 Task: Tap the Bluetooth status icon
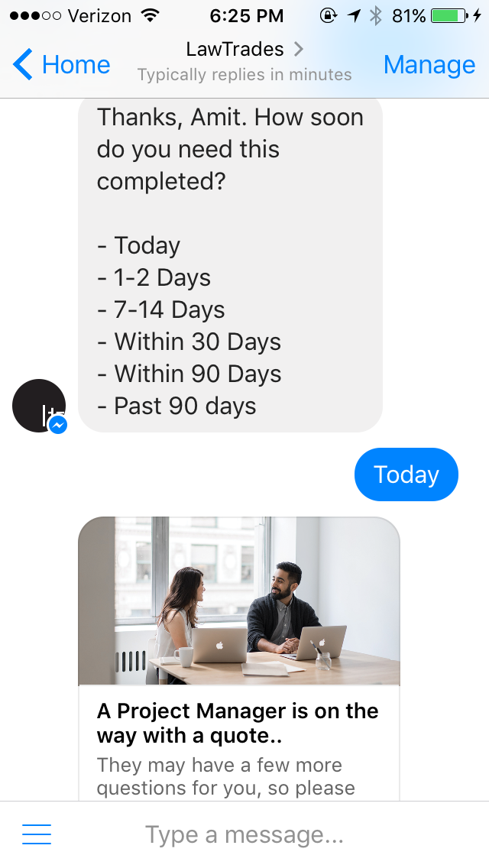pos(376,16)
